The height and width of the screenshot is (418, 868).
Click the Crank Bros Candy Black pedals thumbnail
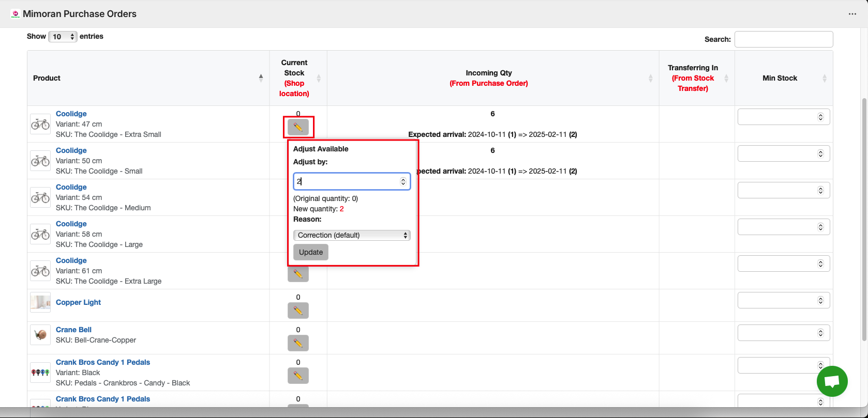pos(40,373)
